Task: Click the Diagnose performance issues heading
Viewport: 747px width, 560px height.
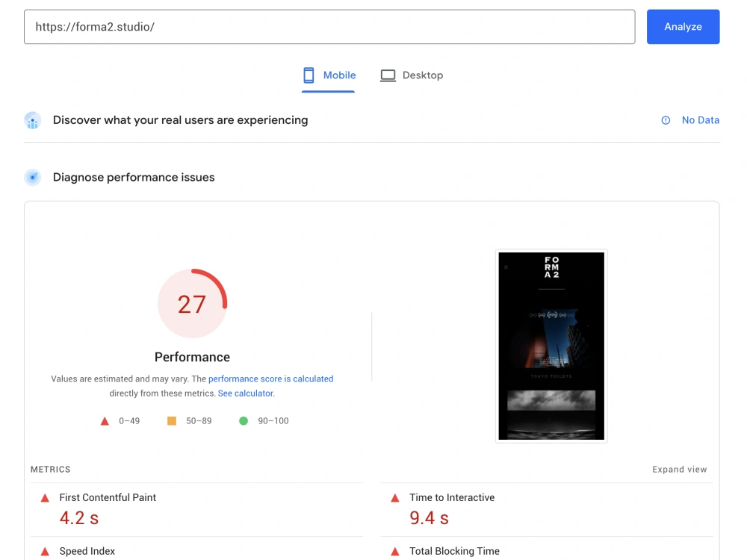Action: pos(134,178)
